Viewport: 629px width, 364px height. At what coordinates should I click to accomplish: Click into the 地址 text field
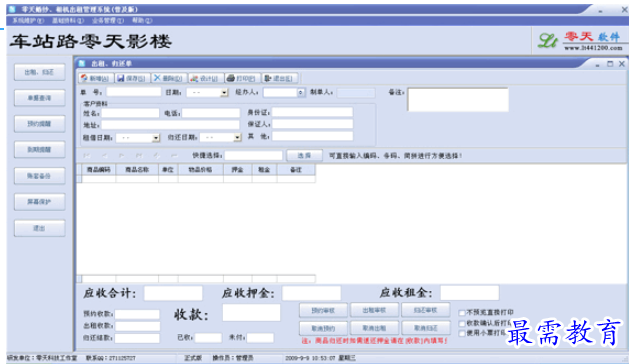(x=170, y=125)
